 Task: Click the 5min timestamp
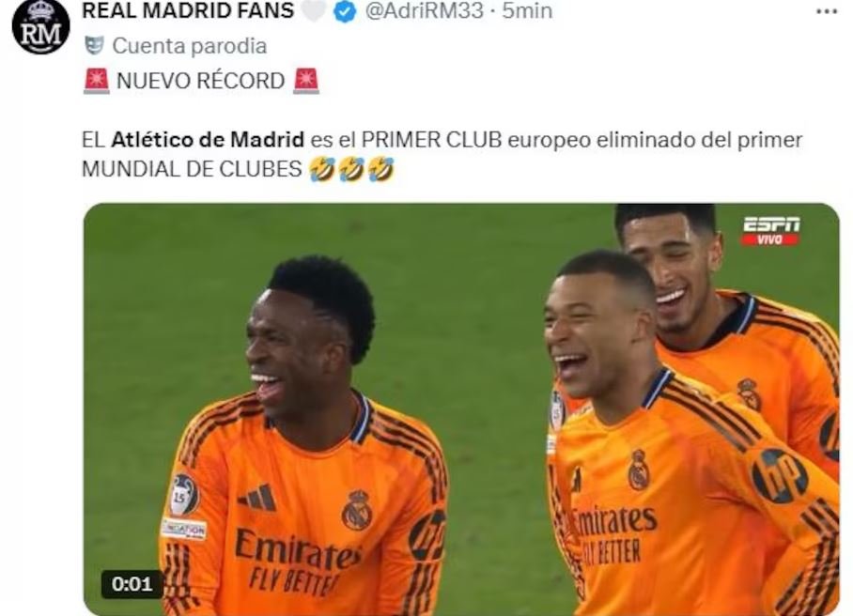coord(527,11)
